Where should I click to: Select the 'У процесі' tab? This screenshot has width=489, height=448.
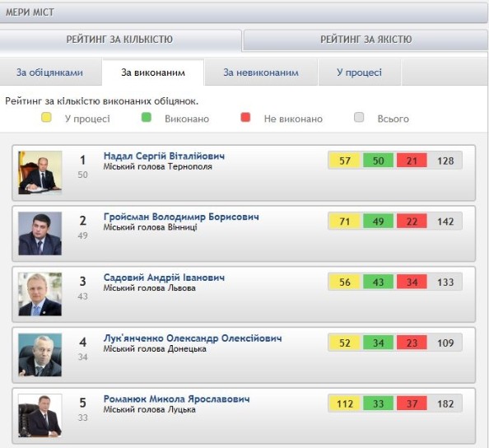(x=359, y=72)
